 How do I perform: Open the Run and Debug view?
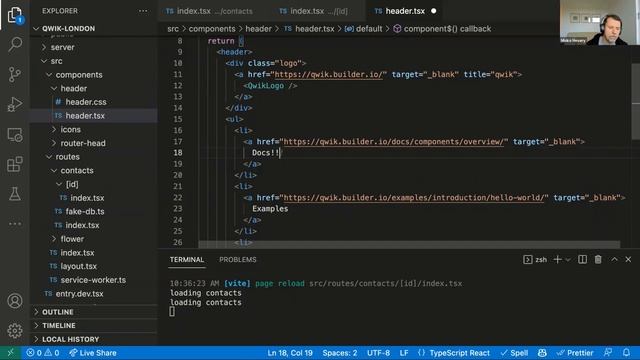tap(15, 104)
